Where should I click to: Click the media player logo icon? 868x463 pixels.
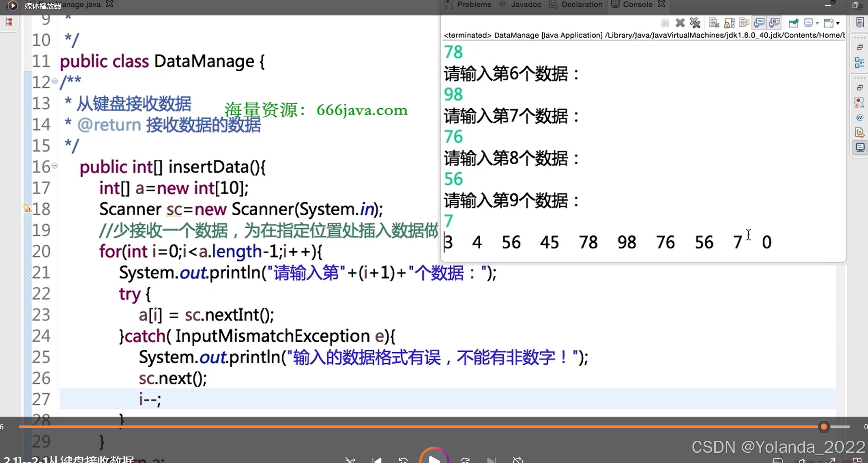click(13, 5)
